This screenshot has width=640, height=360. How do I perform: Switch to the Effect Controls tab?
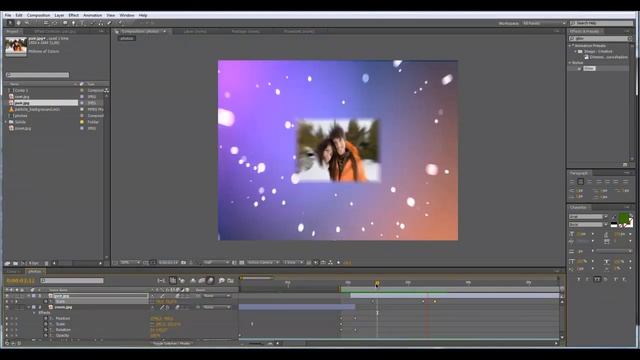point(55,31)
